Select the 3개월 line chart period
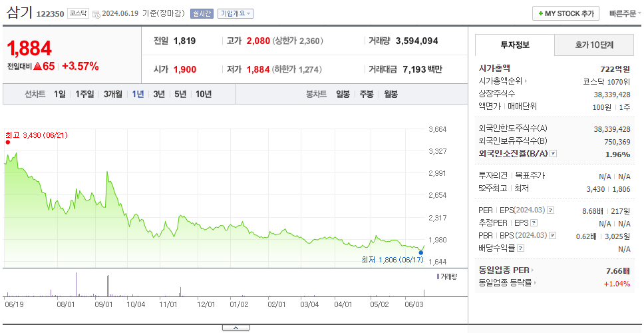644x333 pixels. point(113,94)
